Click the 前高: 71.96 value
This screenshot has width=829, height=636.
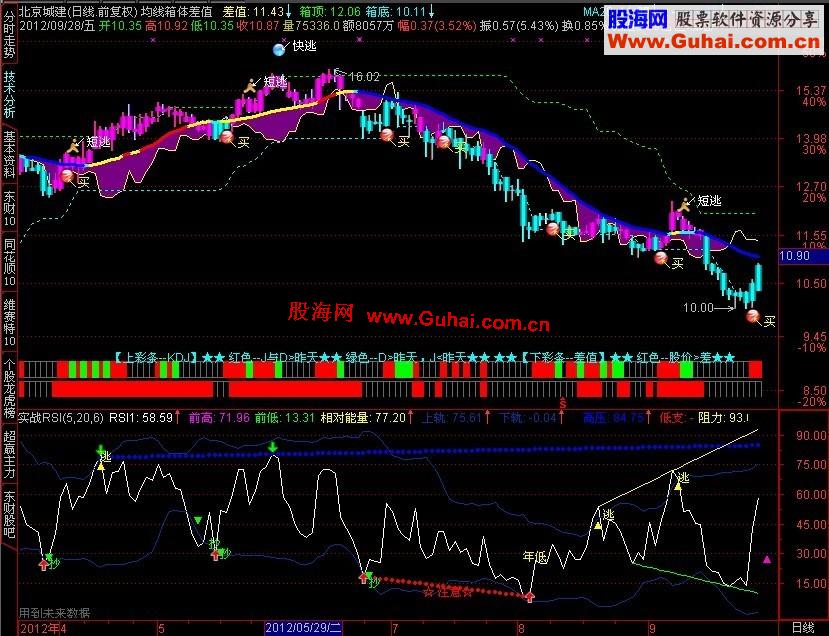[x=219, y=418]
